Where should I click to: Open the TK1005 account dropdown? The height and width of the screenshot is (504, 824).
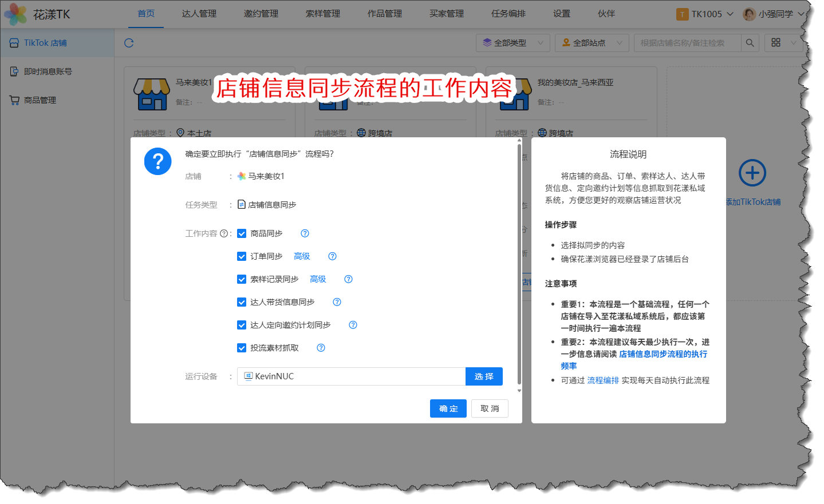(x=705, y=14)
